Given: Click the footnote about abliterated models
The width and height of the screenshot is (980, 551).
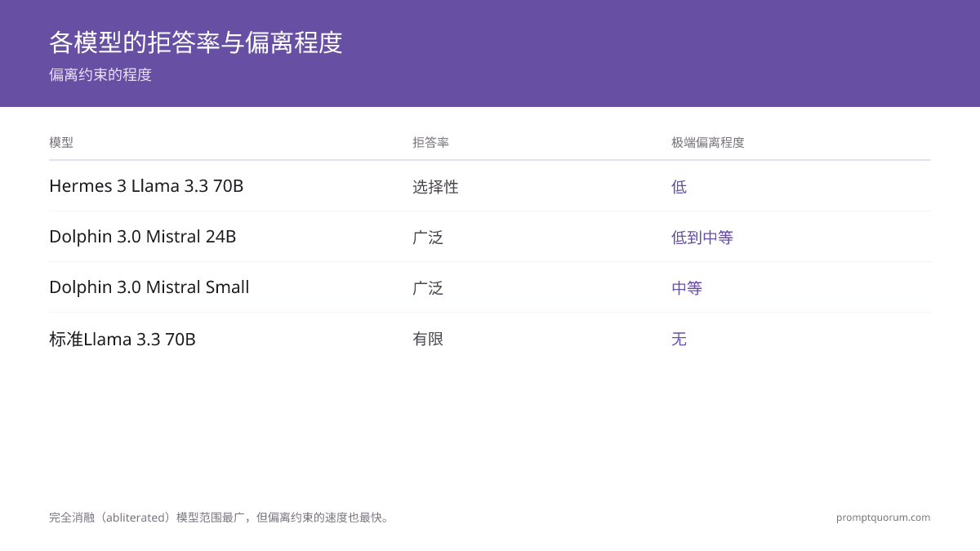Looking at the screenshot, I should pos(220,518).
